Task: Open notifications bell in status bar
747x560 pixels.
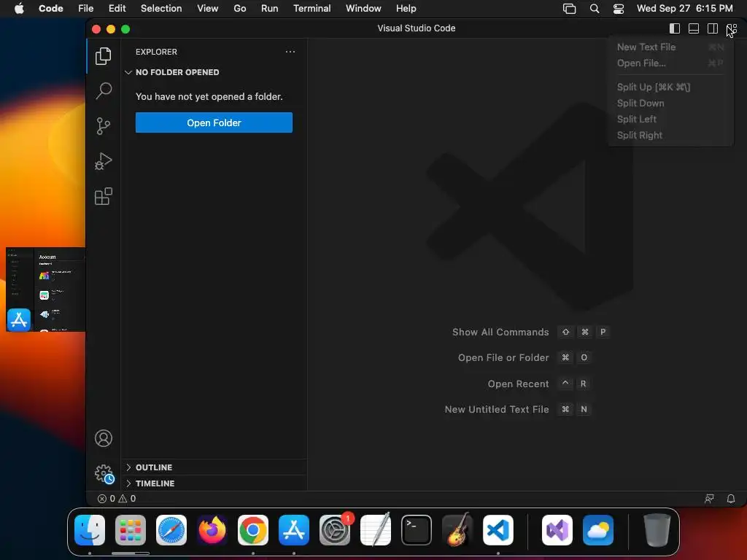Action: [x=730, y=499]
